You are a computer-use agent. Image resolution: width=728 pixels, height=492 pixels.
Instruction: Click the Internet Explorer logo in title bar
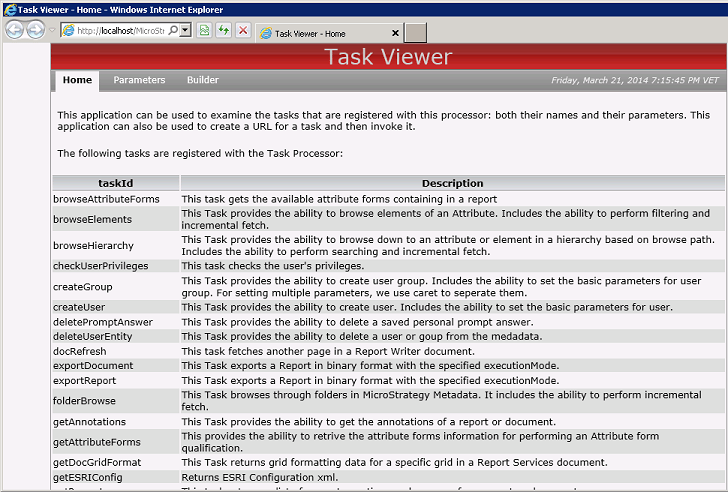click(9, 9)
